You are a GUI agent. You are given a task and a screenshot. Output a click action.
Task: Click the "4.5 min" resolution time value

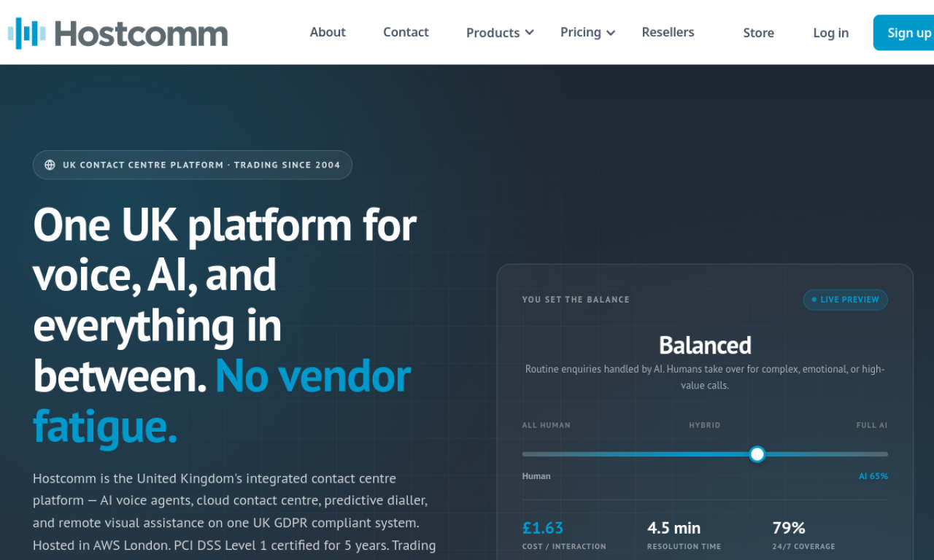click(x=674, y=527)
